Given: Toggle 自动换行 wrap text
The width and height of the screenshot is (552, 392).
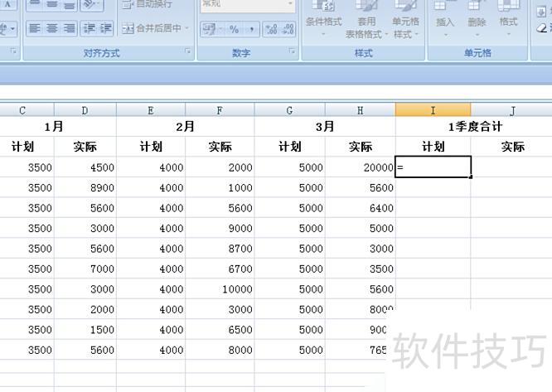Looking at the screenshot, I should point(148,4).
